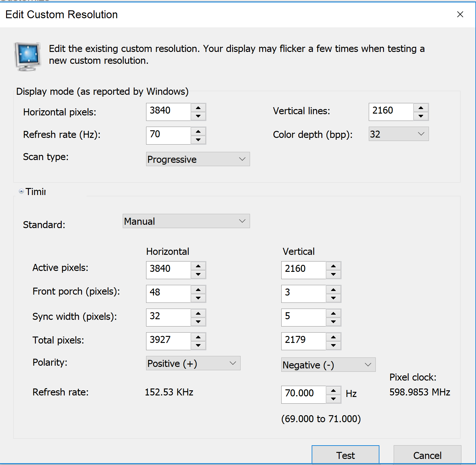Increase vertical Total pixels value
The image size is (476, 465).
point(333,337)
